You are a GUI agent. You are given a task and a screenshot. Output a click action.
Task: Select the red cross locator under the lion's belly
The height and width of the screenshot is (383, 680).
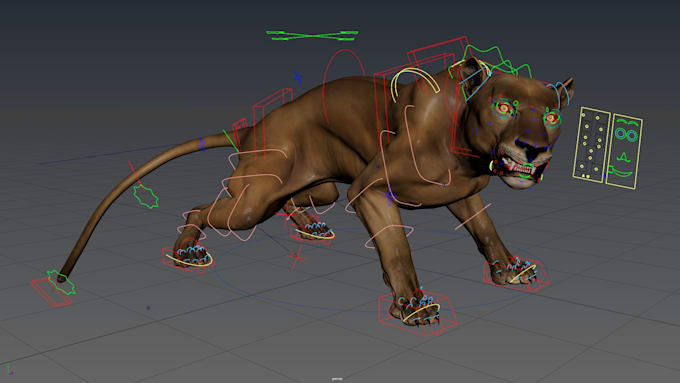297,258
